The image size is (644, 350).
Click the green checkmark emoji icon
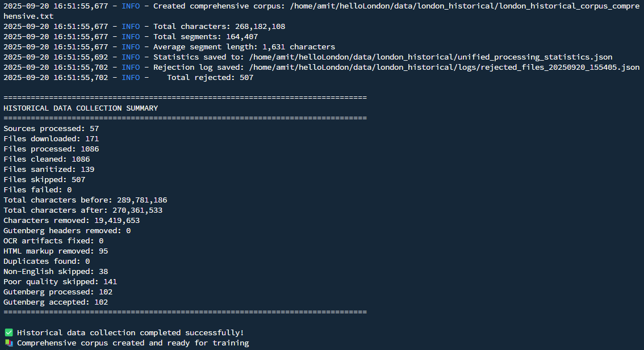pos(9,333)
